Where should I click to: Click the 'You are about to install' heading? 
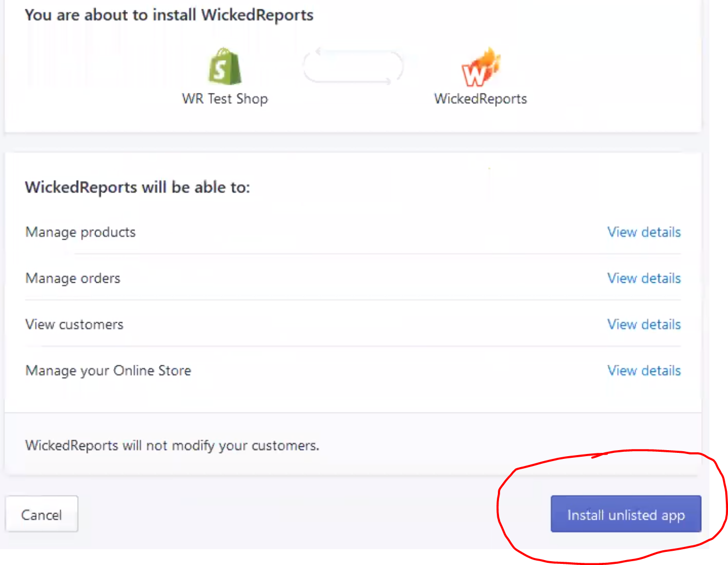click(169, 15)
